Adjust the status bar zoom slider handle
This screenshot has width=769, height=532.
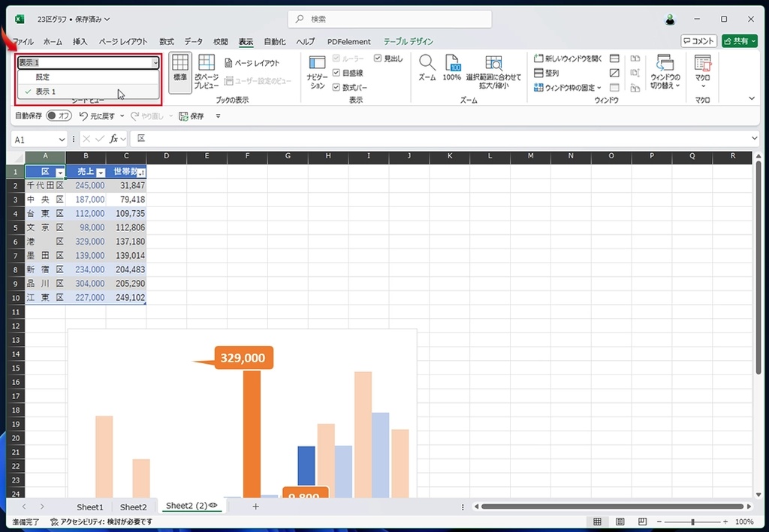pyautogui.click(x=692, y=521)
